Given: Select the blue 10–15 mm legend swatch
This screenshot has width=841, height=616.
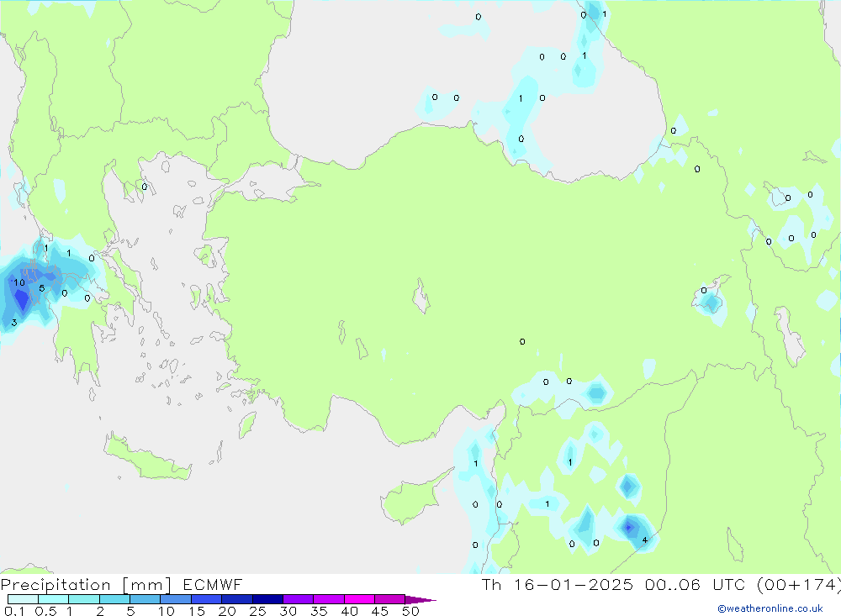Looking at the screenshot, I should (176, 599).
